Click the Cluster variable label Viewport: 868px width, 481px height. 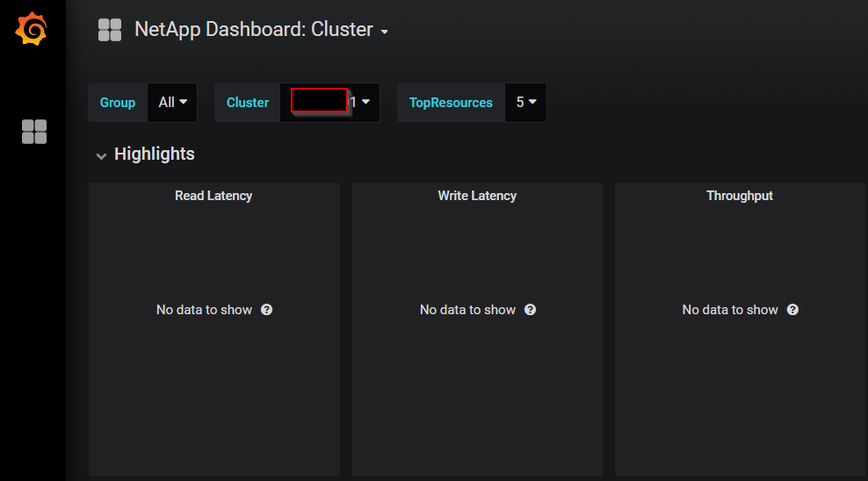coord(248,103)
